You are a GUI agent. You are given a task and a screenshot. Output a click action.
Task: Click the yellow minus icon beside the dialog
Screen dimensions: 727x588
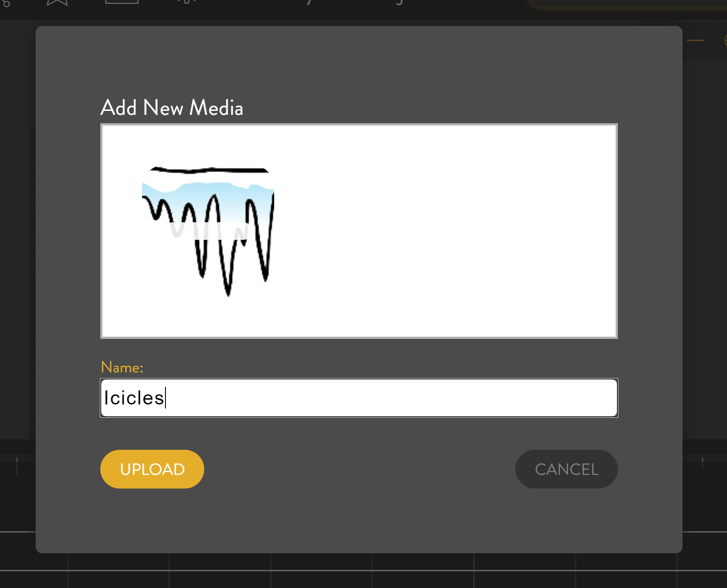[695, 40]
